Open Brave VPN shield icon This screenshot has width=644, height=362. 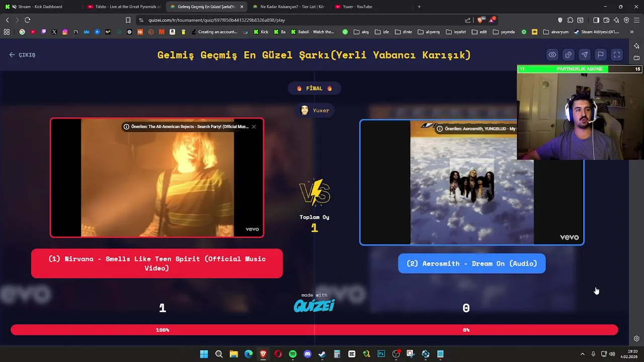coord(626,20)
